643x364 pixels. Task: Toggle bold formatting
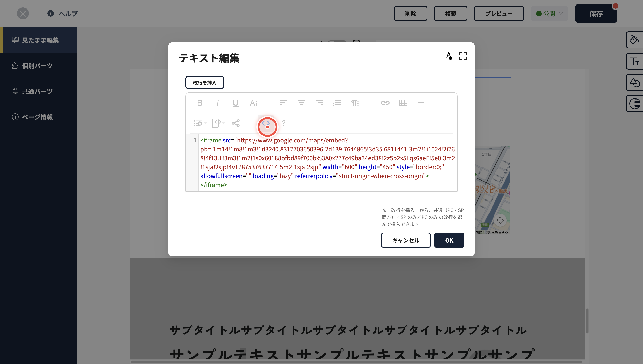[x=199, y=103]
